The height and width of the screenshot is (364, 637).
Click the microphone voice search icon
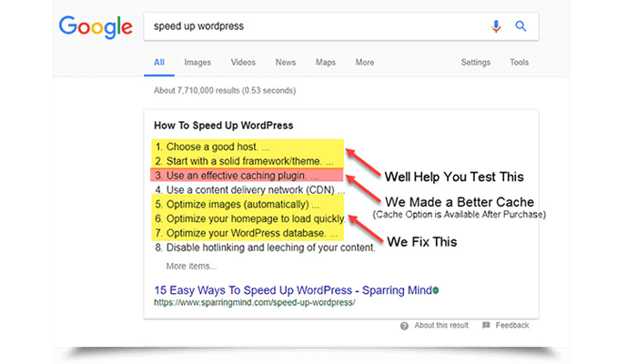coord(496,26)
